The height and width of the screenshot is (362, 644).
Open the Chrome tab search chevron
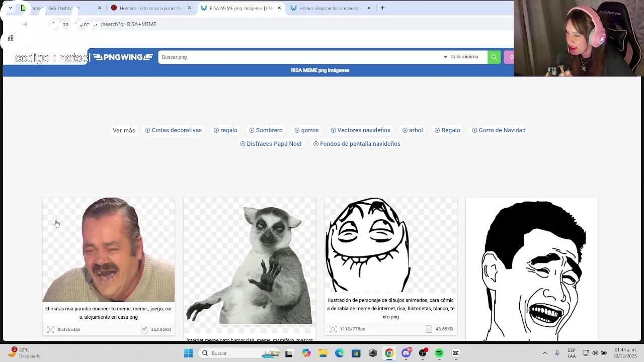(10, 8)
